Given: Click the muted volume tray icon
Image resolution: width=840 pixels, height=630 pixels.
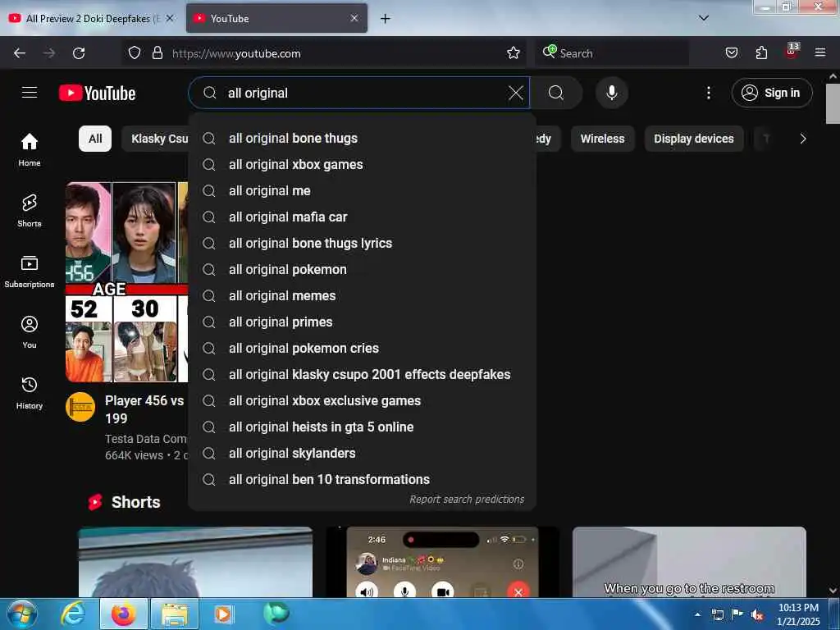Looking at the screenshot, I should coord(756,615).
